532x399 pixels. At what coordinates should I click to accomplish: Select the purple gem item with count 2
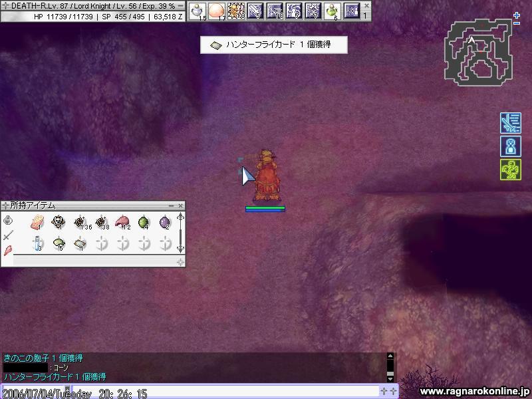pyautogui.click(x=164, y=222)
